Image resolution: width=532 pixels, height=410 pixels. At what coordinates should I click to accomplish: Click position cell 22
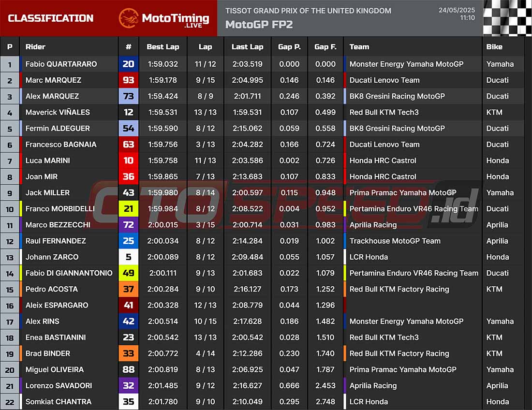click(10, 402)
